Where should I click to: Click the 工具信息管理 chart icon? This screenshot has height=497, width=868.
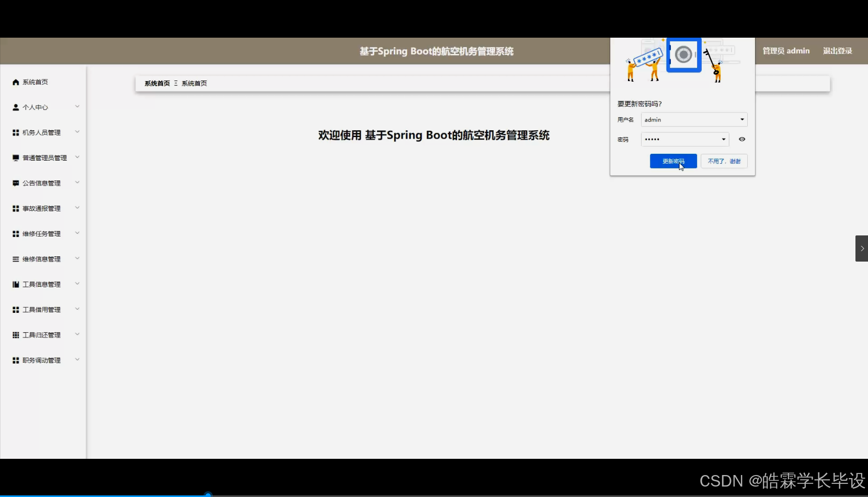pyautogui.click(x=15, y=284)
